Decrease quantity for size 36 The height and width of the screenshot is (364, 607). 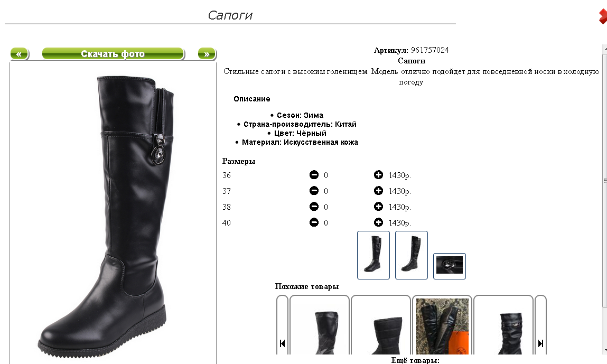pos(314,175)
